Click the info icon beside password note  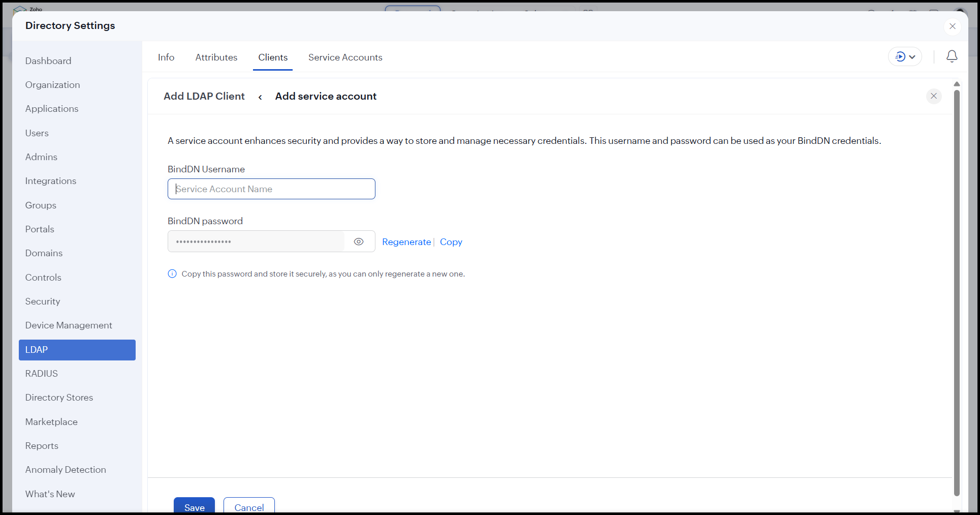point(172,274)
